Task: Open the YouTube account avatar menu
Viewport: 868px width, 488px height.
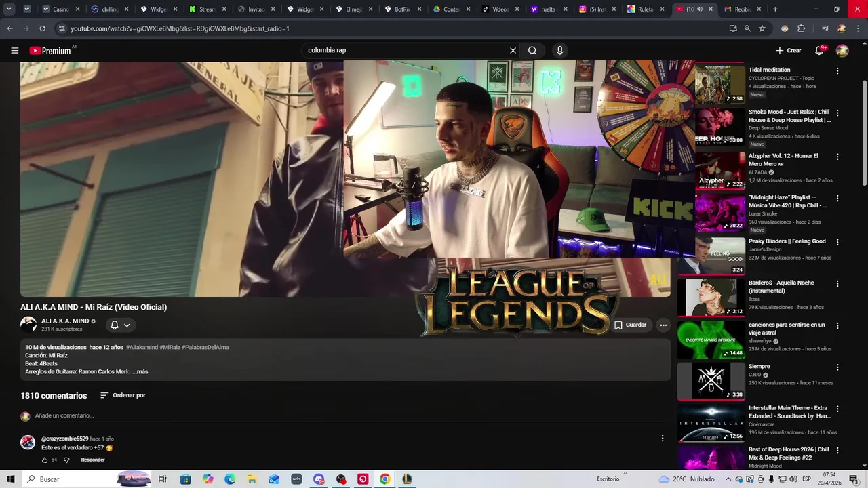Action: tap(842, 50)
